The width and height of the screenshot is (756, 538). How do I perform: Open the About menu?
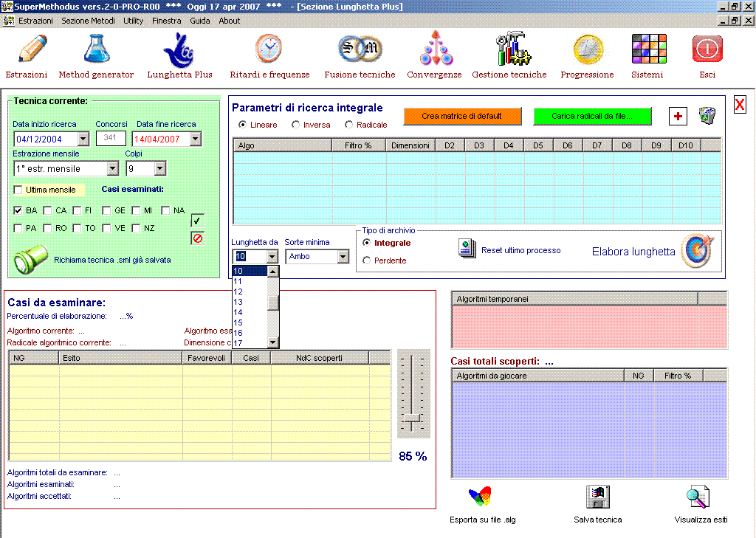click(x=229, y=21)
